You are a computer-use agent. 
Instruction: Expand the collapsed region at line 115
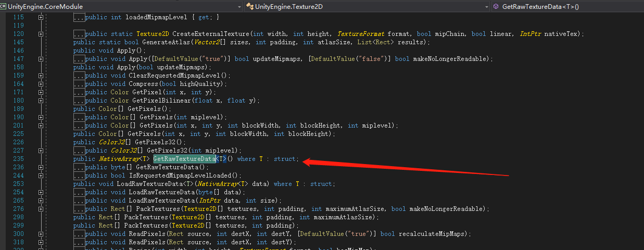pyautogui.click(x=41, y=17)
